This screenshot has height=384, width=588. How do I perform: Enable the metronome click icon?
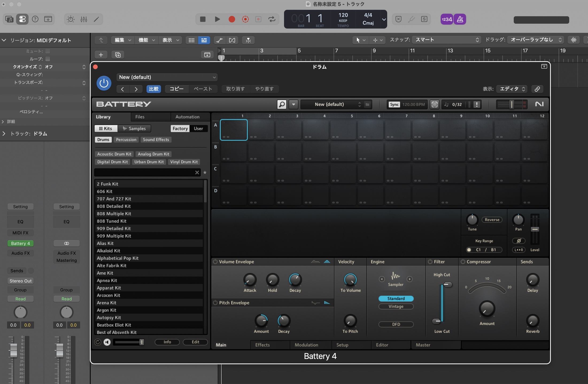coord(460,19)
